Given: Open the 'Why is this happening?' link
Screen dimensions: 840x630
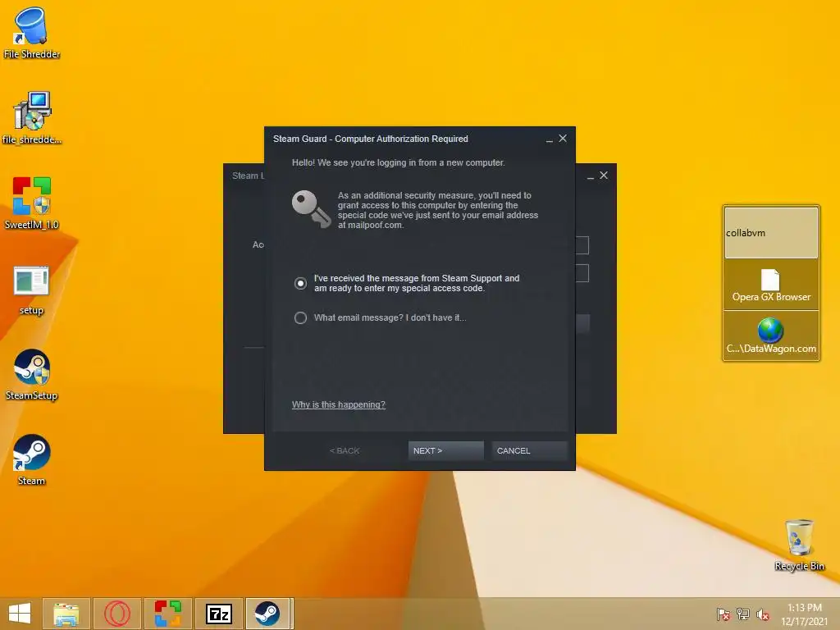Looking at the screenshot, I should pos(339,404).
